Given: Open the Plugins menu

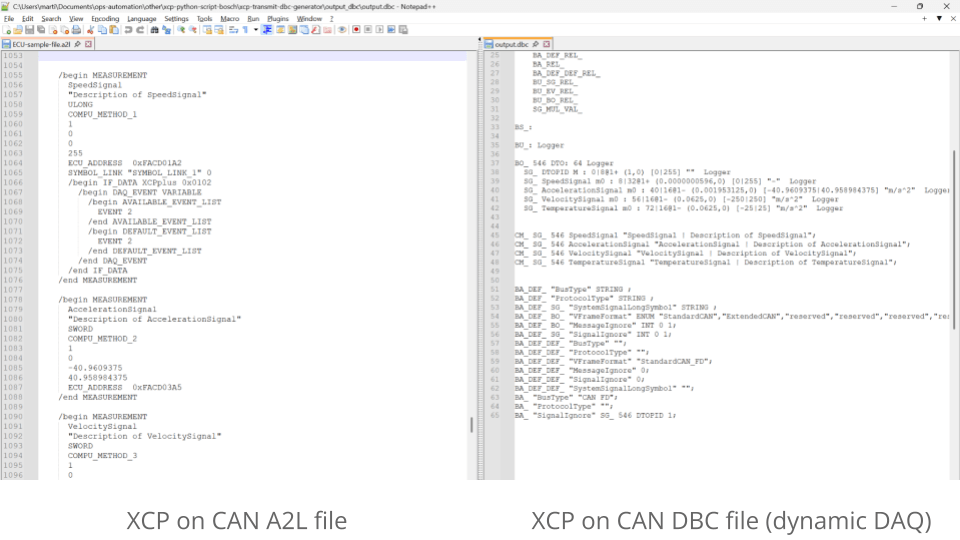Looking at the screenshot, I should point(277,19).
